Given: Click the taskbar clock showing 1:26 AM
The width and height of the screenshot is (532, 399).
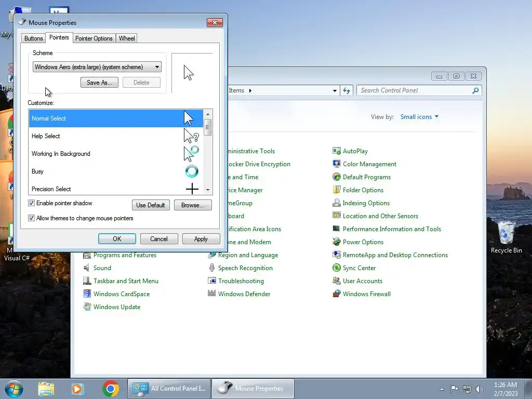Looking at the screenshot, I should [506, 389].
